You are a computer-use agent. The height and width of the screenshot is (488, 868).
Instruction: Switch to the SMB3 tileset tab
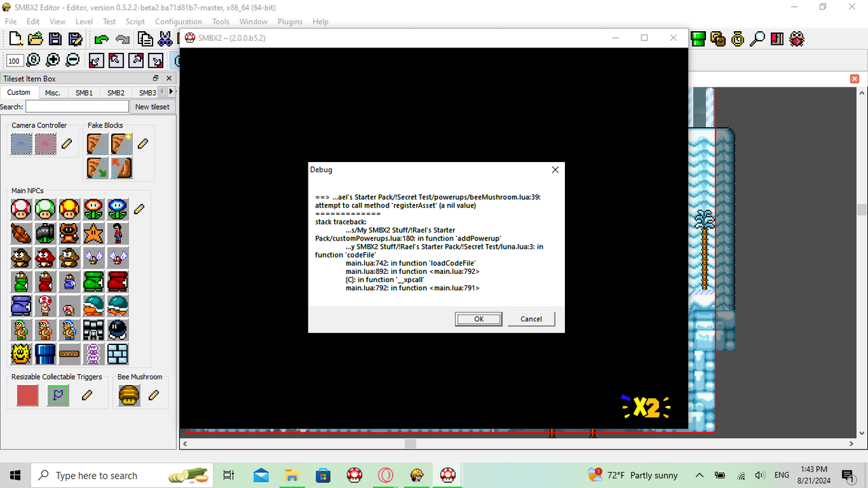pos(147,92)
